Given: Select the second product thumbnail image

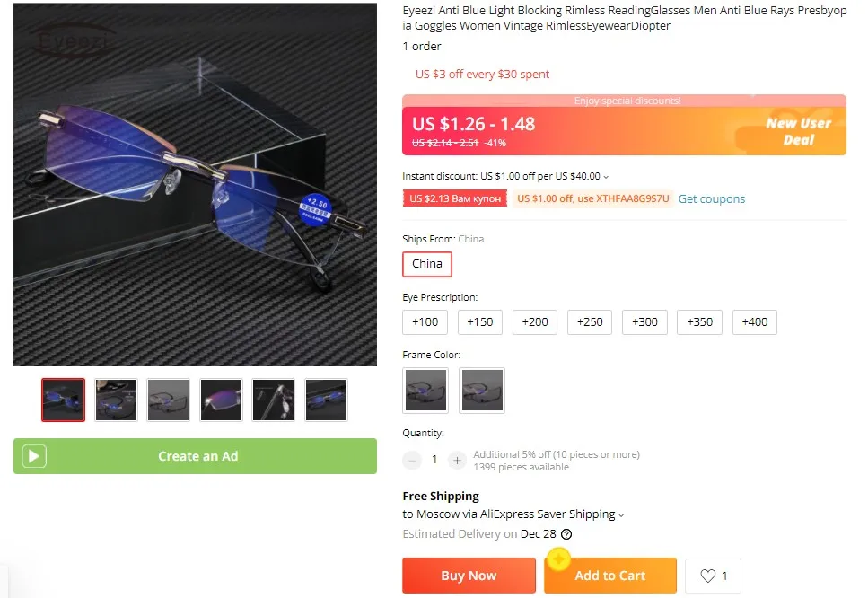Looking at the screenshot, I should pyautogui.click(x=116, y=400).
